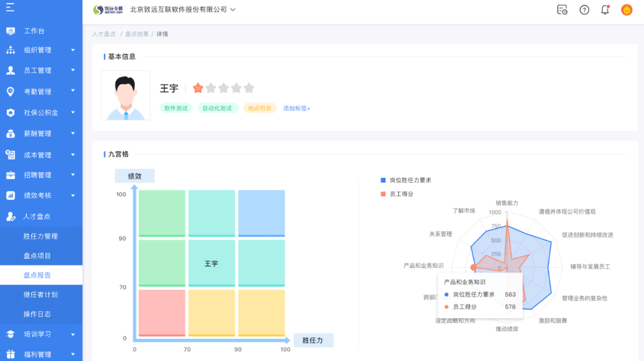
Task: Open the 继任者计划 page
Action: (x=40, y=294)
